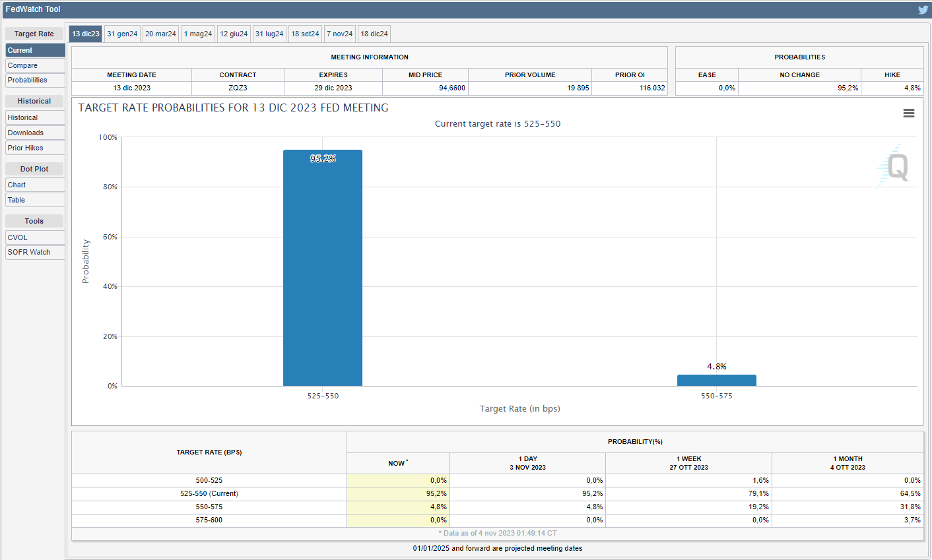Click the chart title text
Image resolution: width=932 pixels, height=560 pixels.
pos(233,108)
